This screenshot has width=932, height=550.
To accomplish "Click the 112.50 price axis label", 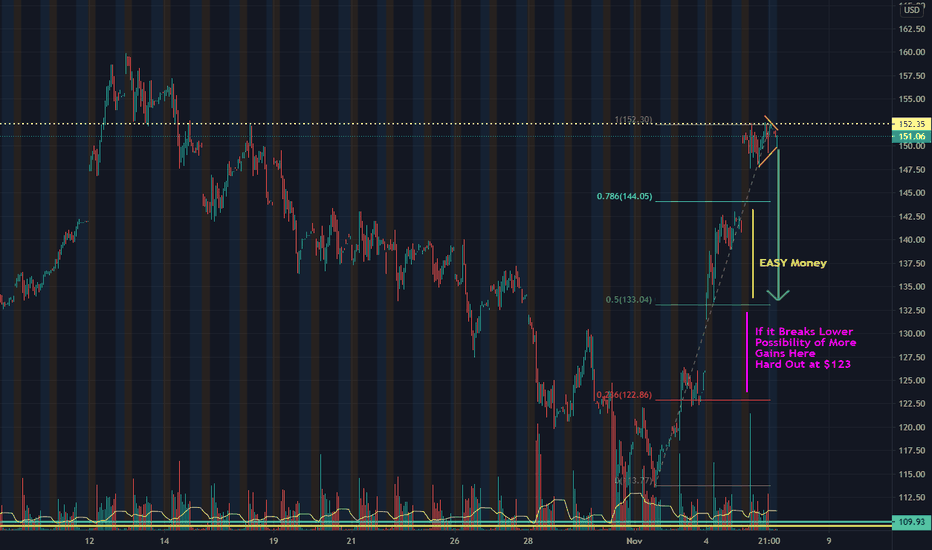I will tap(912, 498).
